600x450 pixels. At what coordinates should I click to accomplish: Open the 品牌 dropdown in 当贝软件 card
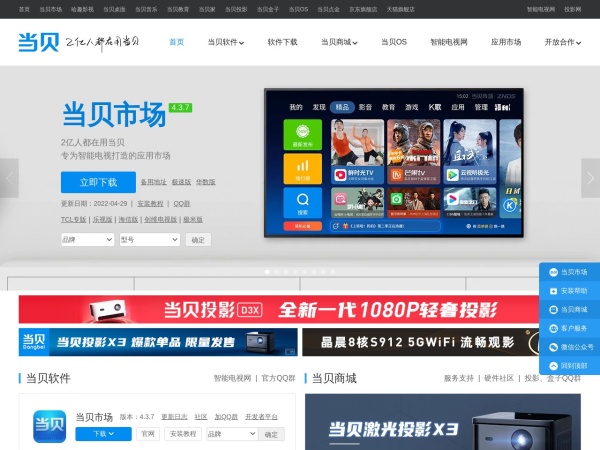[232, 434]
